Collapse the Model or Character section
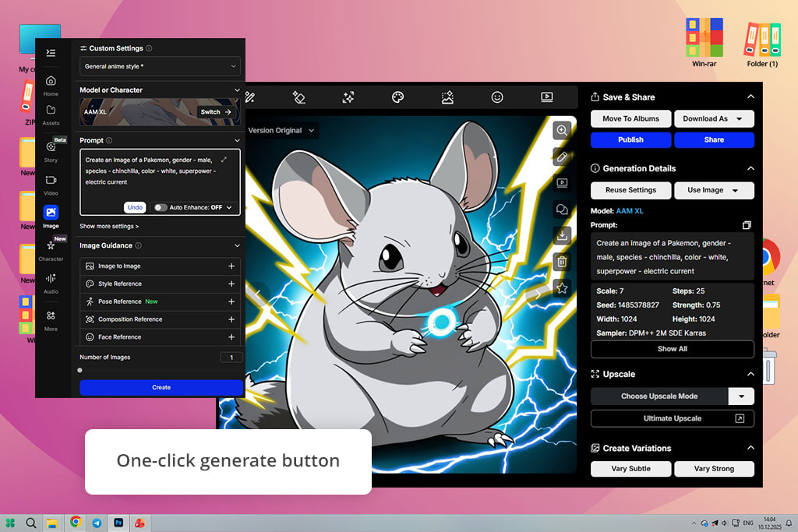The height and width of the screenshot is (532, 798). pos(237,90)
